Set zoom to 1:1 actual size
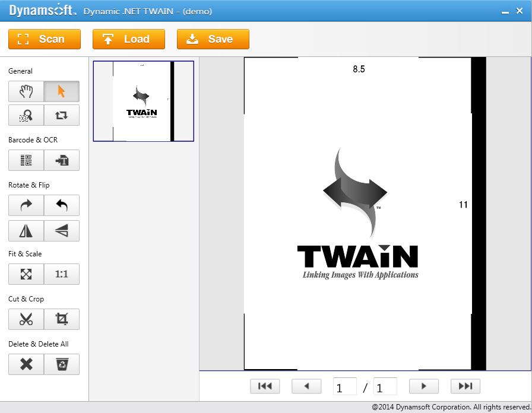532x413 pixels. 62,274
